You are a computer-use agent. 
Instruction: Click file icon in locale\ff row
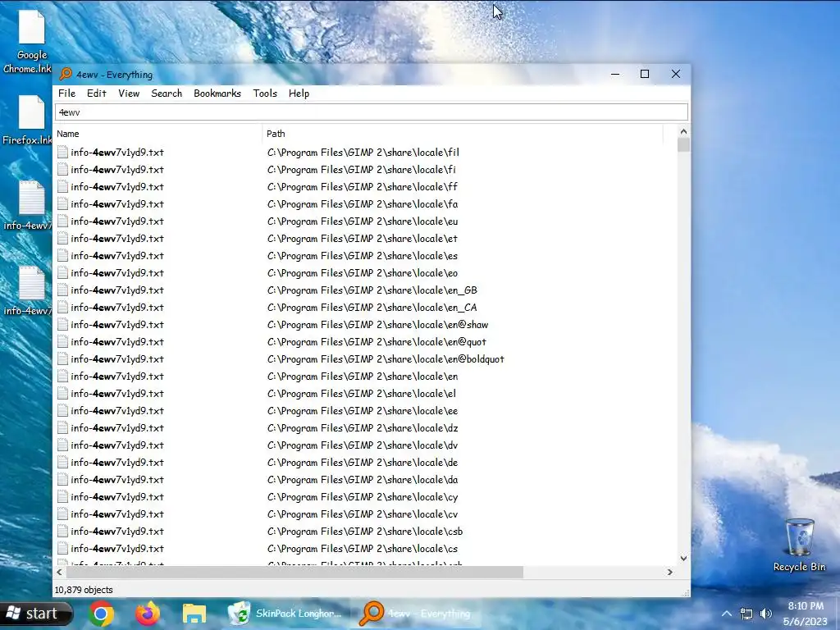click(x=62, y=186)
